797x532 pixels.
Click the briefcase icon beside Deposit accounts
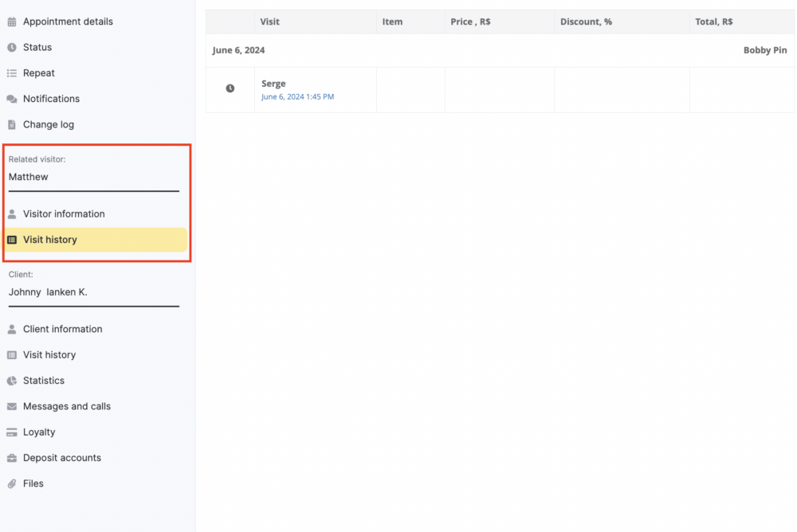tap(12, 458)
